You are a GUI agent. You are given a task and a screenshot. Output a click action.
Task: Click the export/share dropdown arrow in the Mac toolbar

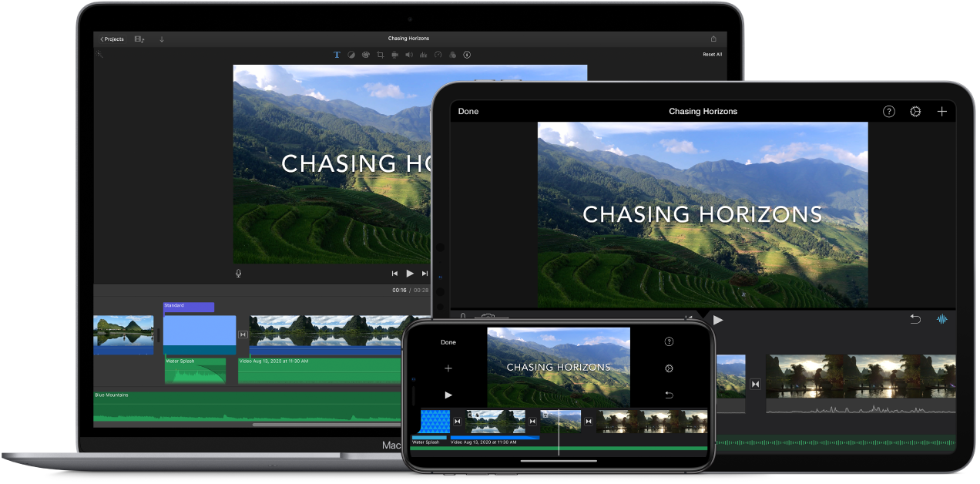point(162,39)
